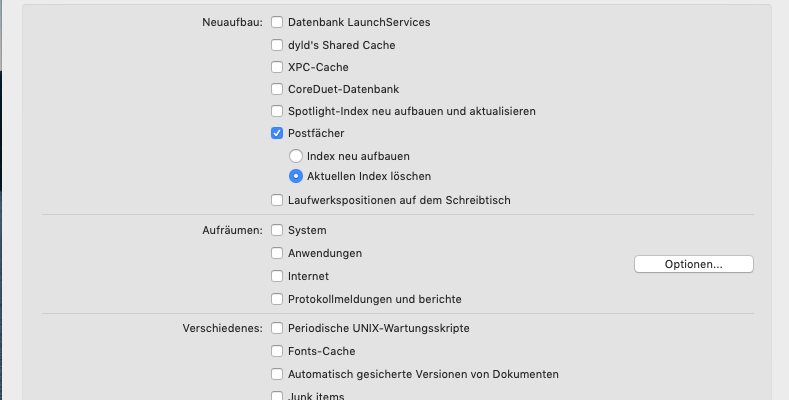
Task: Click the Verschiedenes section label
Action: [222, 328]
